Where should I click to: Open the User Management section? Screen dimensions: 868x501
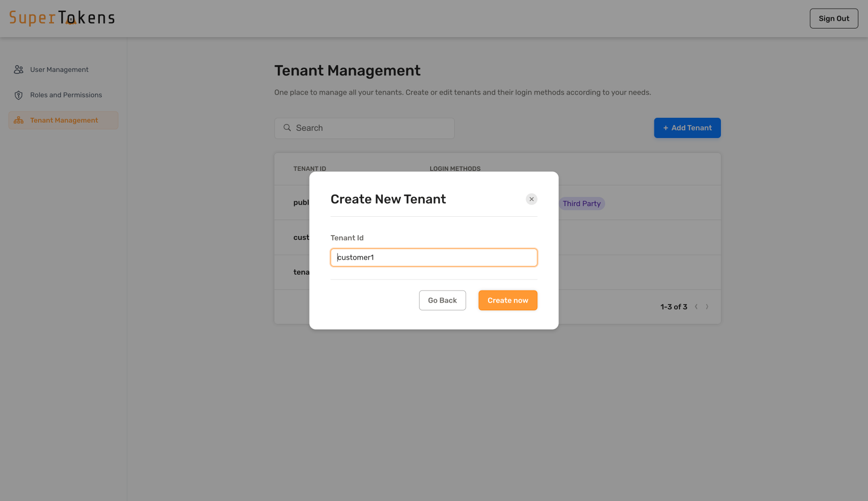pyautogui.click(x=59, y=69)
